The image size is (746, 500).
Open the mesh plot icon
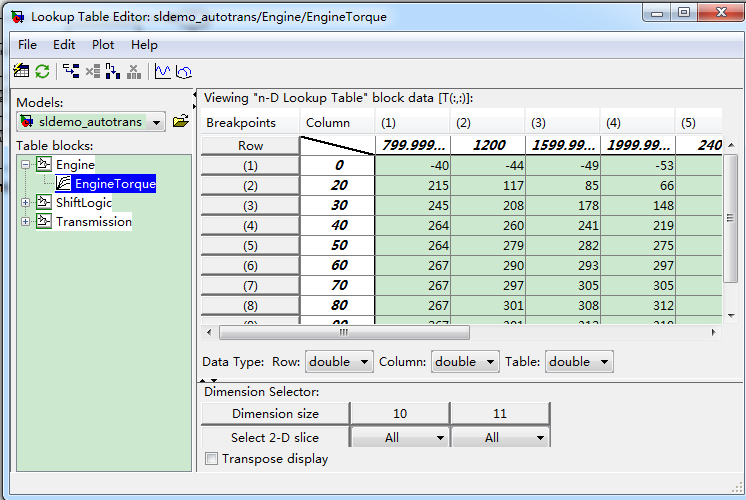coord(184,72)
